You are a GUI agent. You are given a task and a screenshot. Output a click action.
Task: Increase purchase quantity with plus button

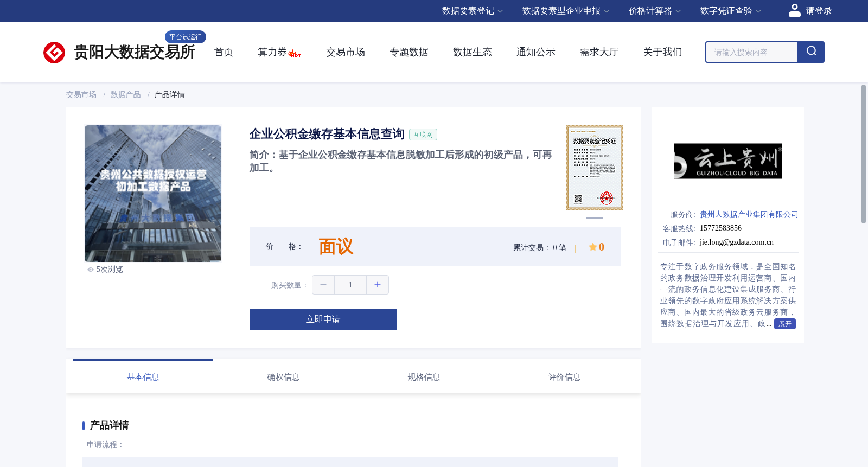coord(378,285)
